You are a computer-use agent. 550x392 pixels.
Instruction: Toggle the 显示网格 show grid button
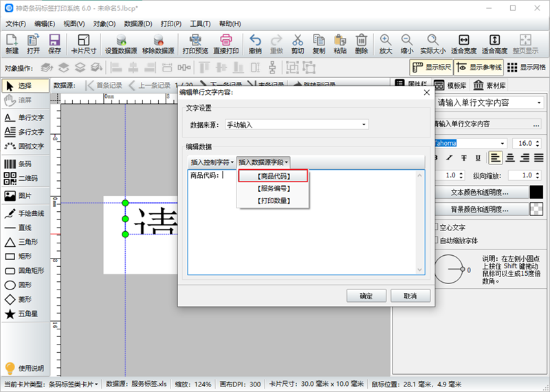click(x=527, y=67)
